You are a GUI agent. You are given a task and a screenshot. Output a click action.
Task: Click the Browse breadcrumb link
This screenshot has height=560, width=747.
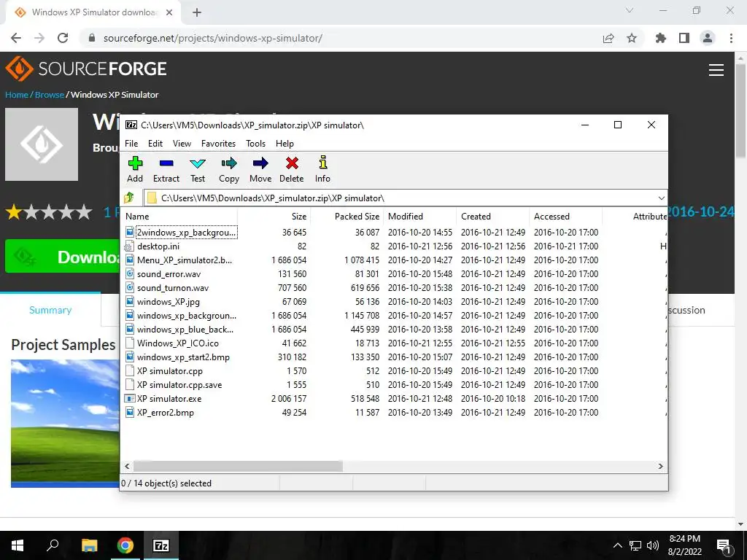coord(50,94)
